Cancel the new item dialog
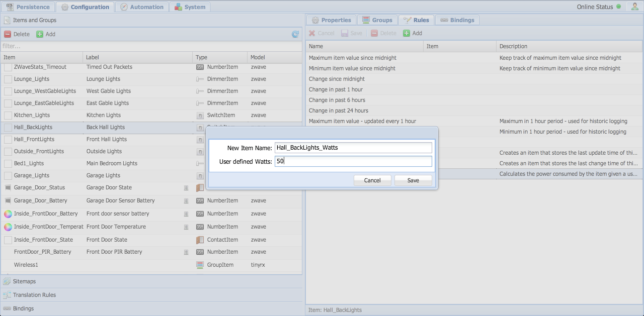The height and width of the screenshot is (316, 644). point(372,180)
